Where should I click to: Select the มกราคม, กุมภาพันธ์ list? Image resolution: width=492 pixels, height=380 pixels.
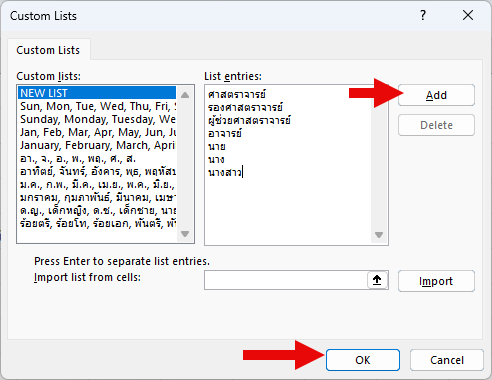pyautogui.click(x=97, y=197)
